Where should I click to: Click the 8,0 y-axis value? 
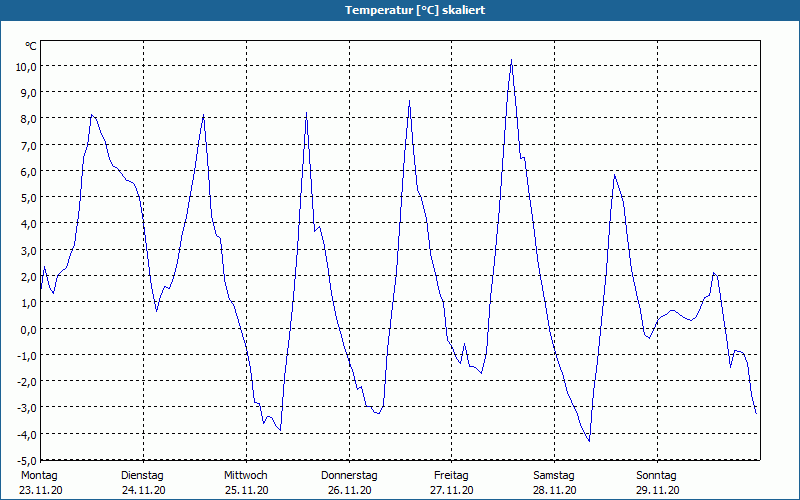point(28,119)
